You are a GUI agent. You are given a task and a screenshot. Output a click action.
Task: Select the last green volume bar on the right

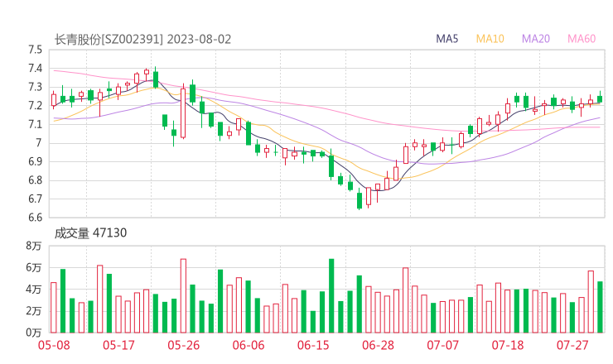point(600,308)
